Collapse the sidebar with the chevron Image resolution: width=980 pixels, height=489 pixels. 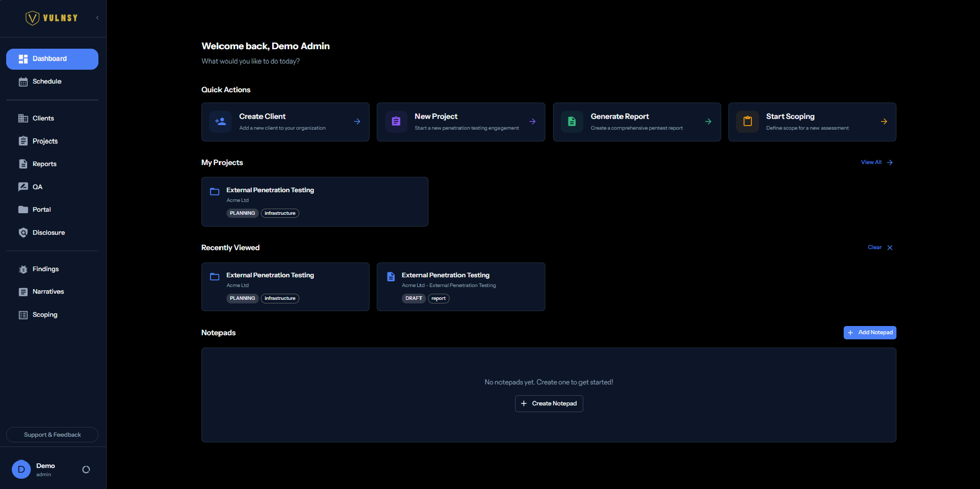coord(97,18)
